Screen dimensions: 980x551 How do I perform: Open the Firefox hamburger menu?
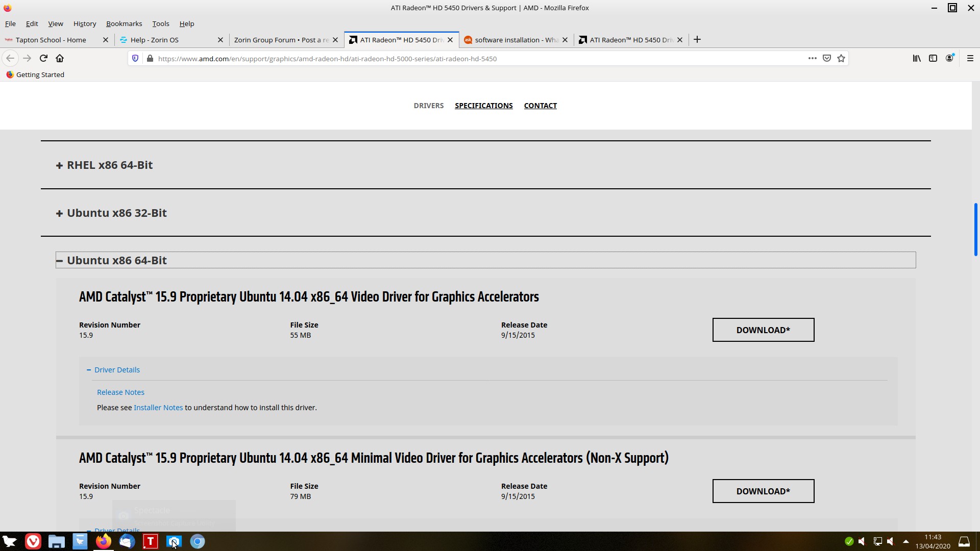970,58
